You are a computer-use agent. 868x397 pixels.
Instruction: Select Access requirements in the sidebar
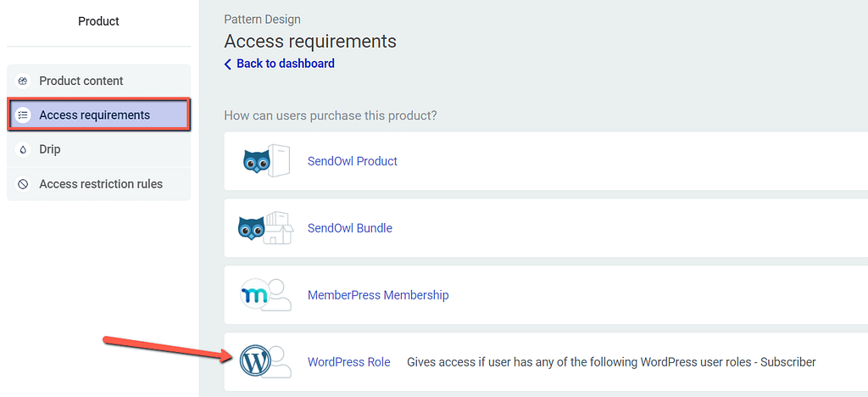point(98,115)
